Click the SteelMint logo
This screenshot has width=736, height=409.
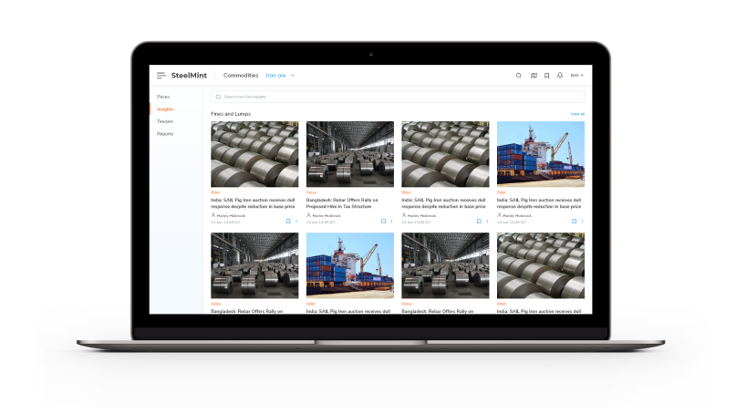tap(190, 75)
